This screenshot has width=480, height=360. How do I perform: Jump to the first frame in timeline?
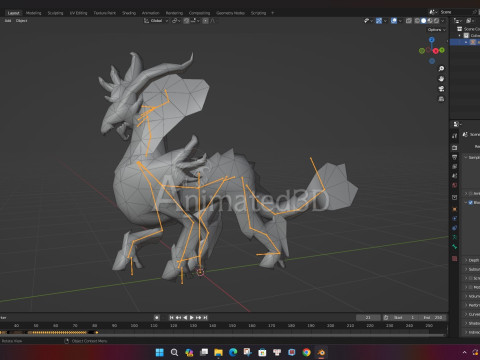pos(171,318)
